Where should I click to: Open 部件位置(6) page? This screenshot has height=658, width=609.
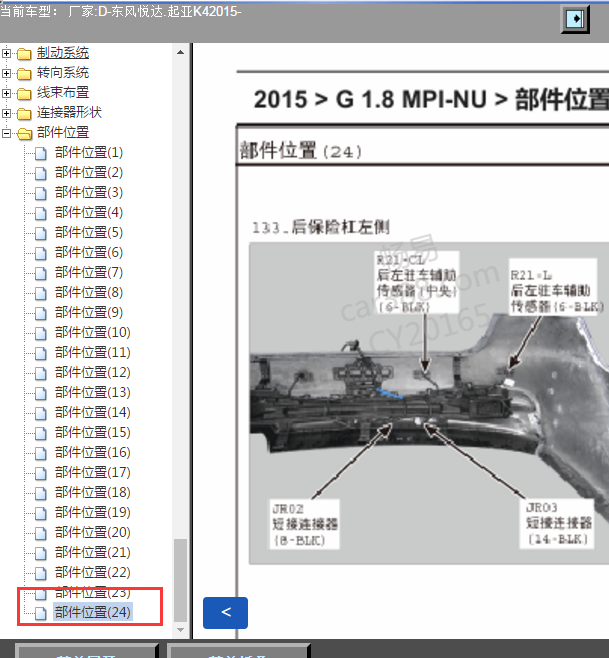pos(89,253)
